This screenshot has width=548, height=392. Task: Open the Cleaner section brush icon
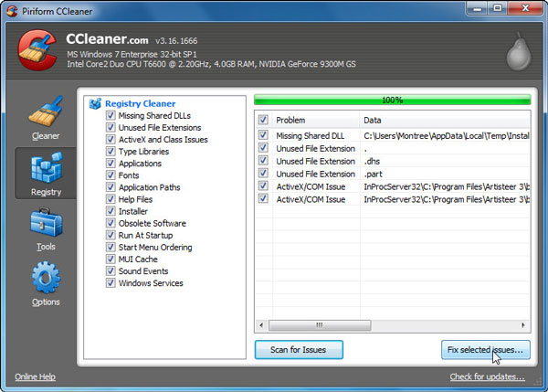[x=47, y=111]
